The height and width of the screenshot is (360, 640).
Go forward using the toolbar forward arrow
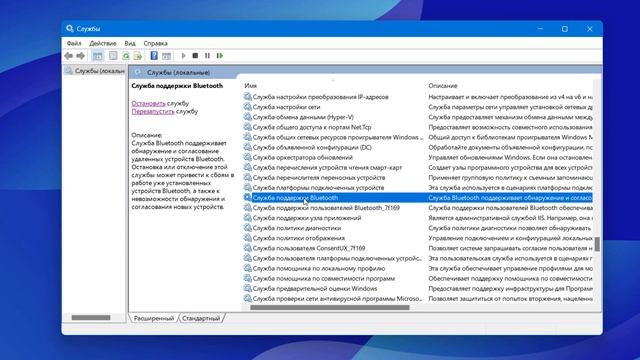click(x=80, y=56)
